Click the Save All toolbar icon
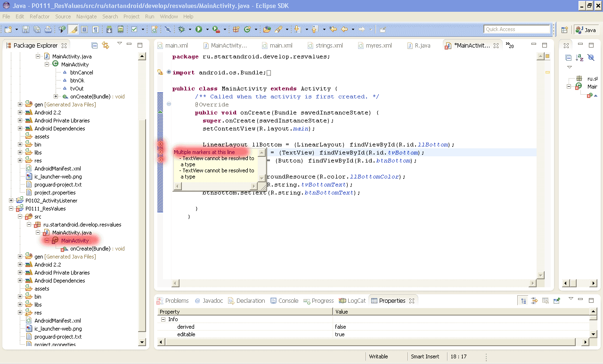Image resolution: width=603 pixels, height=364 pixels. pos(37,29)
